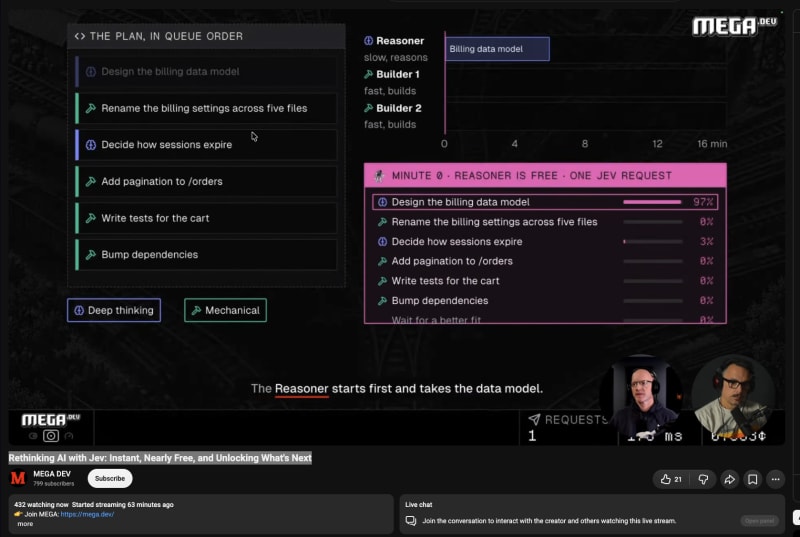Screen dimensions: 800x537
Task: Click the save bookmark icon
Action: coord(753,479)
